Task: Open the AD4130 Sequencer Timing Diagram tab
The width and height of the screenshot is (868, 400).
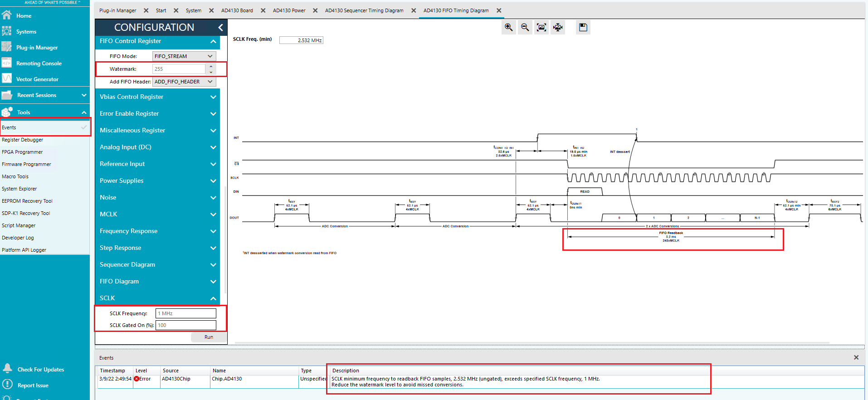Action: (364, 10)
